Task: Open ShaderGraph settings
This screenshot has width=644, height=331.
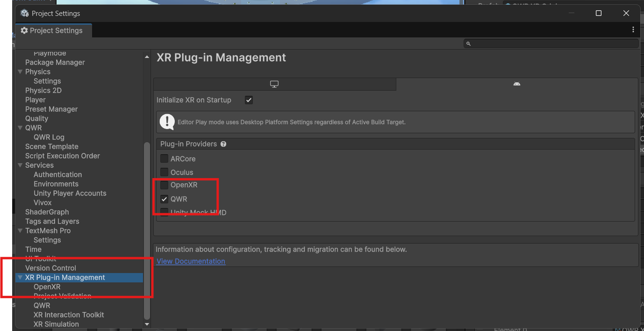Action: point(47,212)
